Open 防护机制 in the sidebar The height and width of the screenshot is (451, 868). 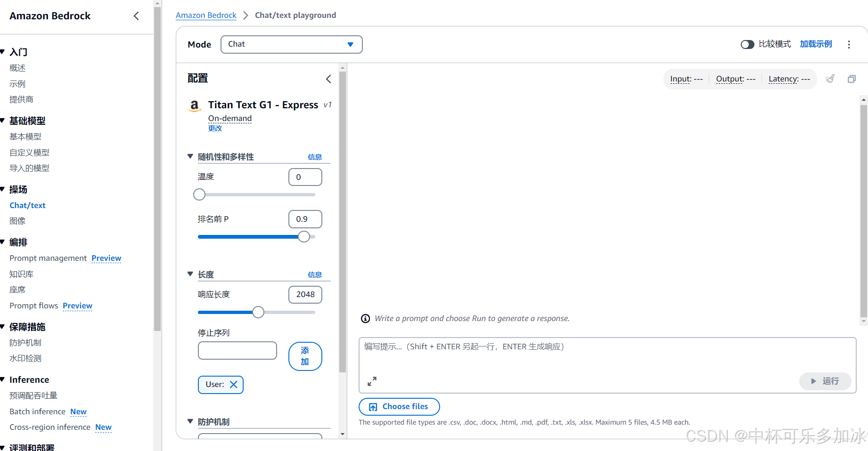(x=25, y=343)
